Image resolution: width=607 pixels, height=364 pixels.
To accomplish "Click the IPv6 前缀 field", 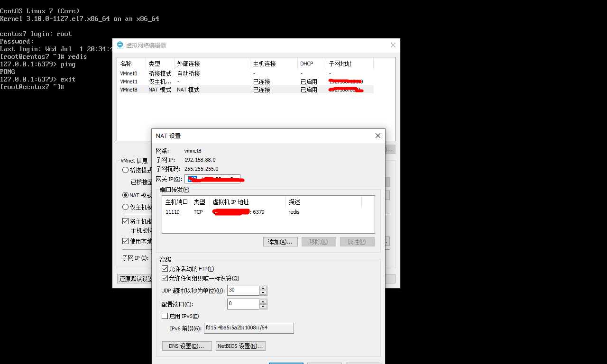I will click(248, 328).
